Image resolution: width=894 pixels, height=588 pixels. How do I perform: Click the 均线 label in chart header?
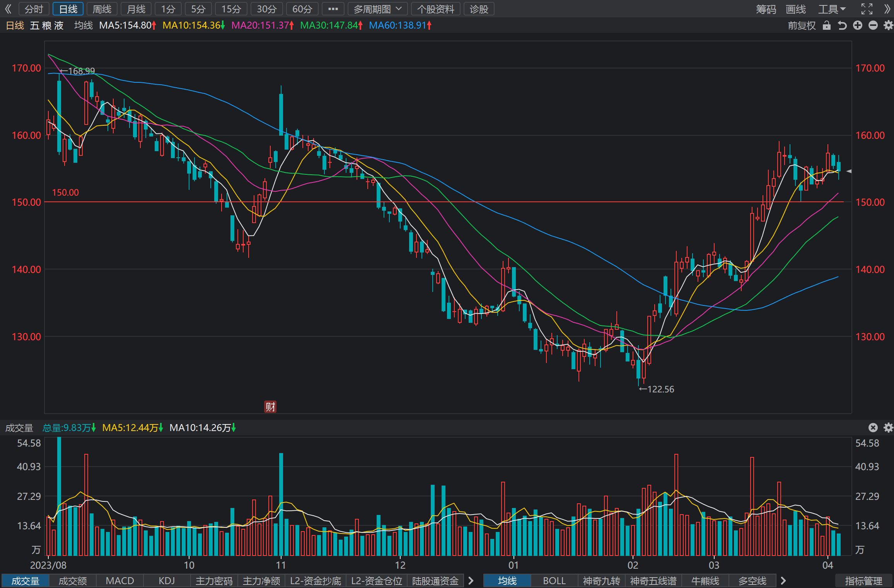[84, 26]
